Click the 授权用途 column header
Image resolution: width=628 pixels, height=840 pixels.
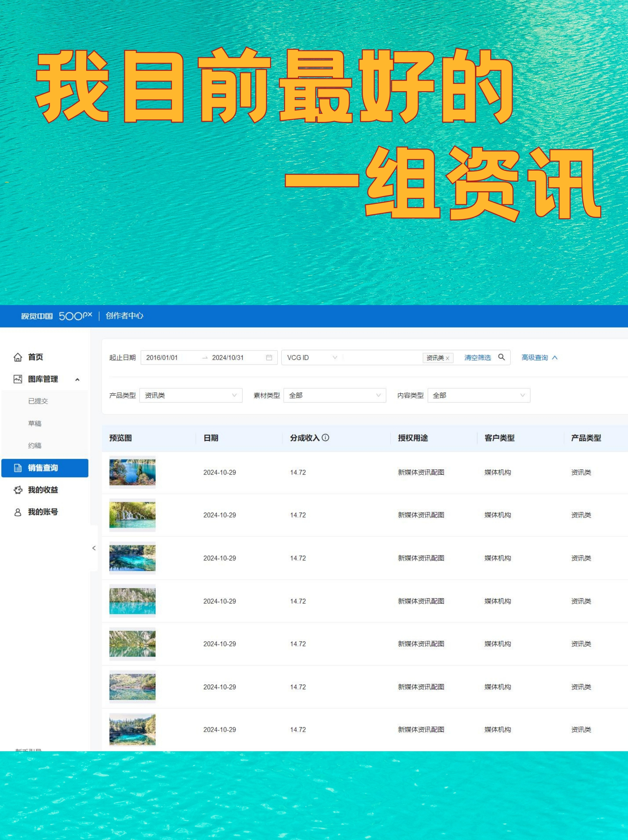coord(413,438)
